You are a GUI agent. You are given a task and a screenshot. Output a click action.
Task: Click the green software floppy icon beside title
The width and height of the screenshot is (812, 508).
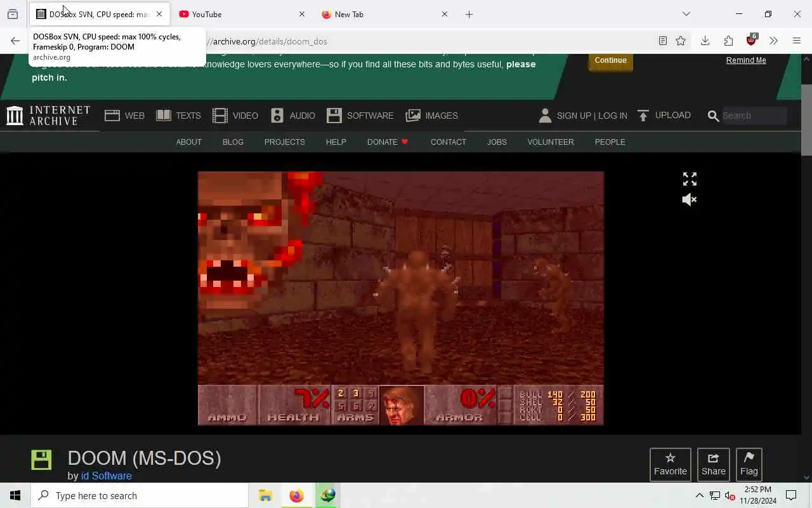(x=41, y=460)
